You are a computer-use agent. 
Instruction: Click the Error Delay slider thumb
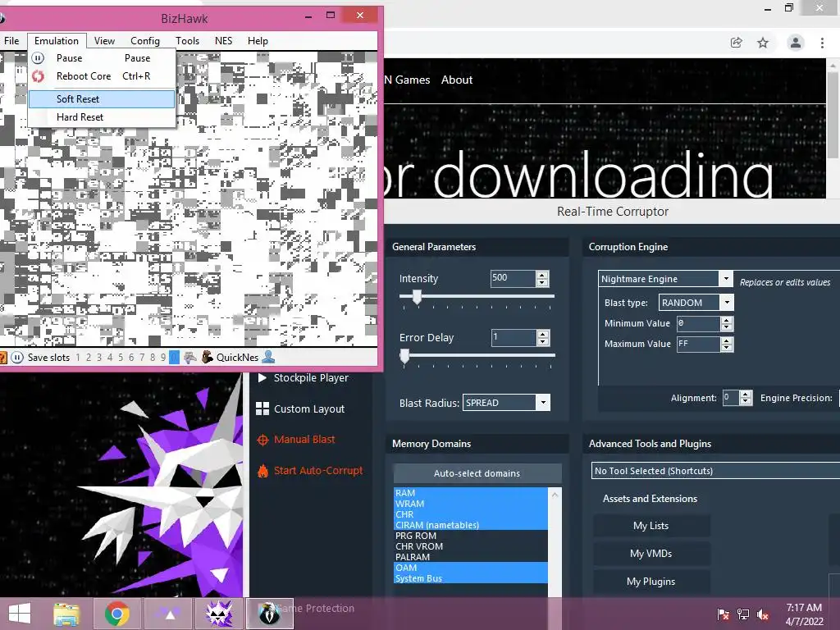[404, 356]
